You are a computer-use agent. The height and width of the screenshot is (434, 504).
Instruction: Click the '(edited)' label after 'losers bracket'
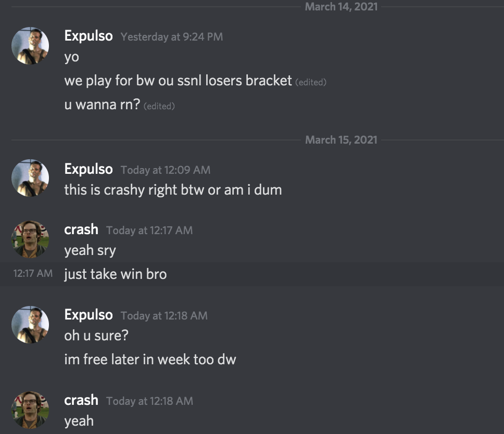pyautogui.click(x=311, y=82)
